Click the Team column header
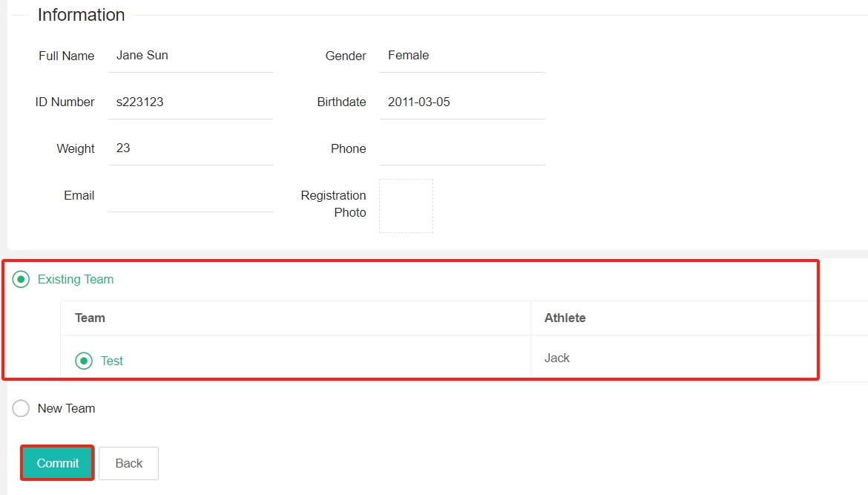The image size is (868, 495). tap(90, 317)
